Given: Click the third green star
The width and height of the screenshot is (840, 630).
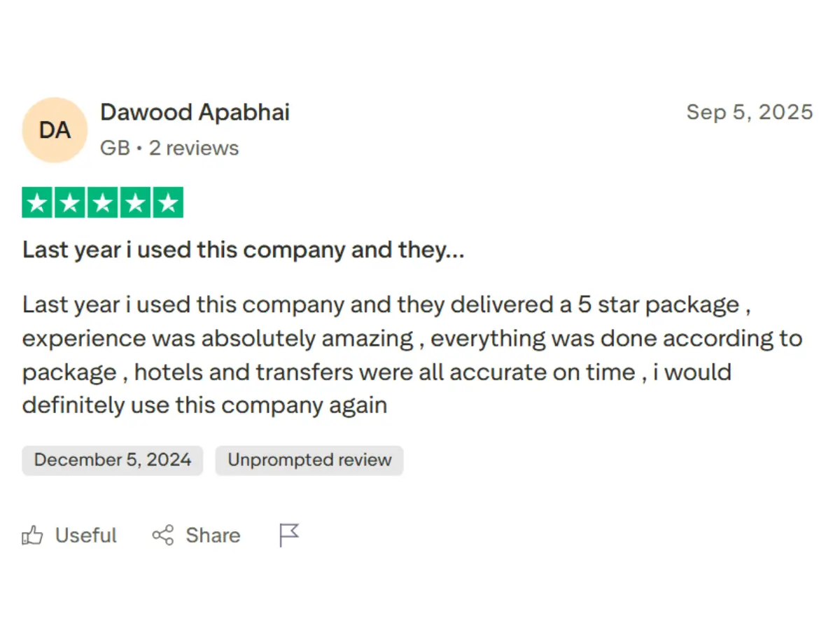Looking at the screenshot, I should [103, 203].
